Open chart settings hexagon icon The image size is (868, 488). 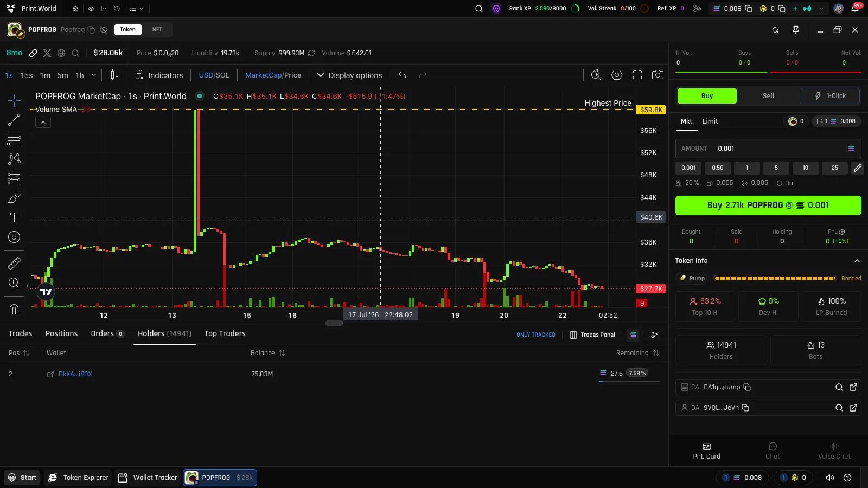(617, 75)
